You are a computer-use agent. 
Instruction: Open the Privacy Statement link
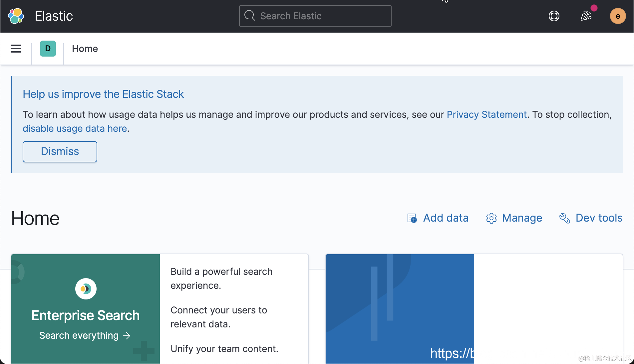coord(486,114)
